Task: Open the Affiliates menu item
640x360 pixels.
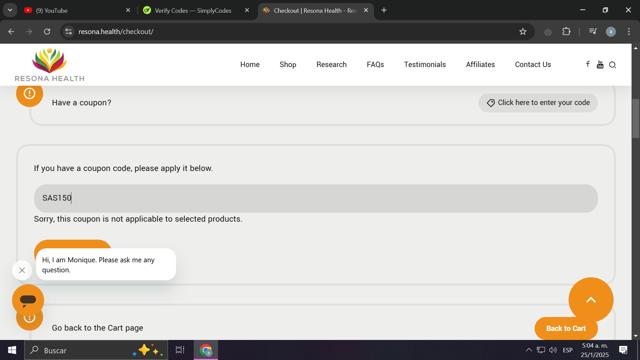Action: [x=480, y=64]
